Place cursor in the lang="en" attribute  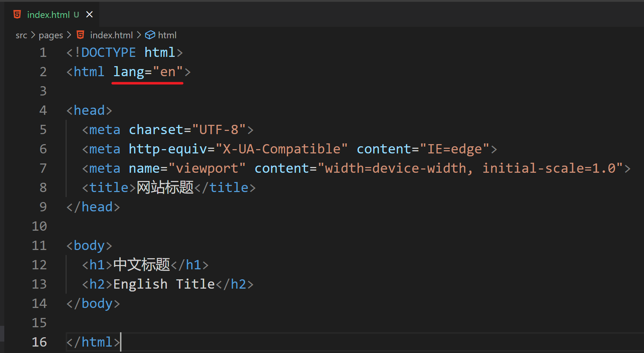[x=148, y=72]
